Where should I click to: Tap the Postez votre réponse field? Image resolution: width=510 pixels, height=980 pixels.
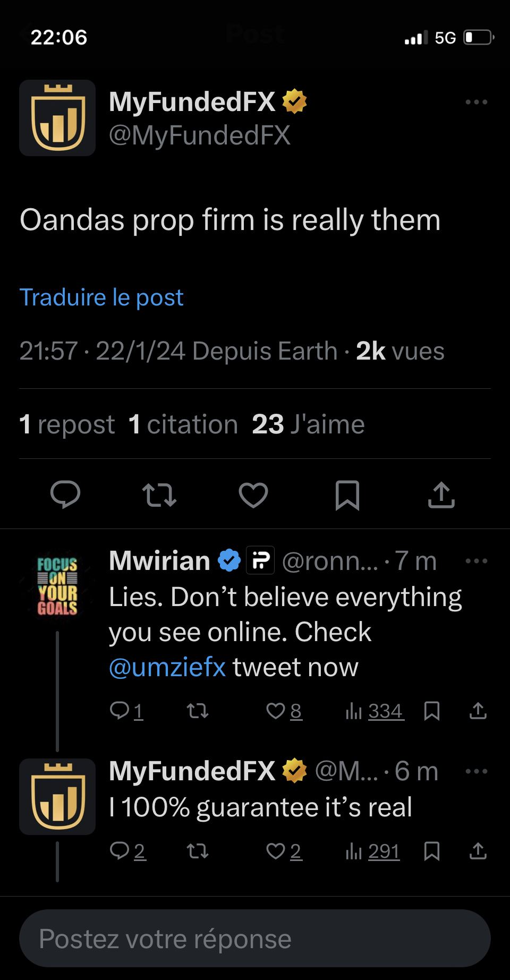pos(255,939)
